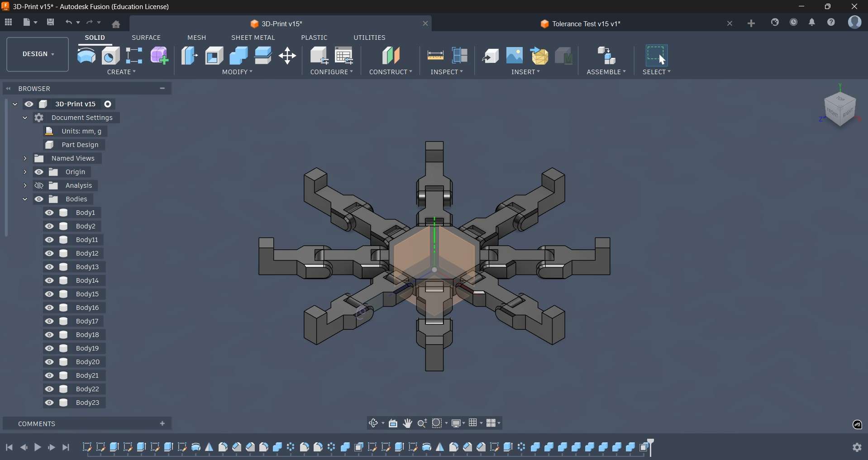Click the Offset Face tool
Screen dimensions: 868x460
[264, 56]
